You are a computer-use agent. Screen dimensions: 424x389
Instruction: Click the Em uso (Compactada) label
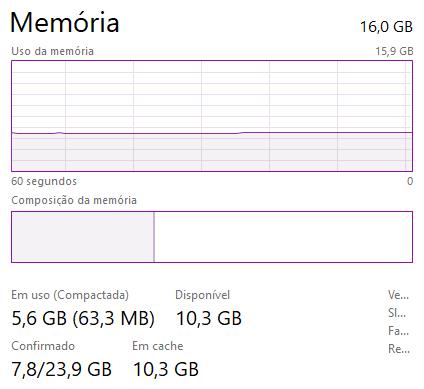(70, 295)
